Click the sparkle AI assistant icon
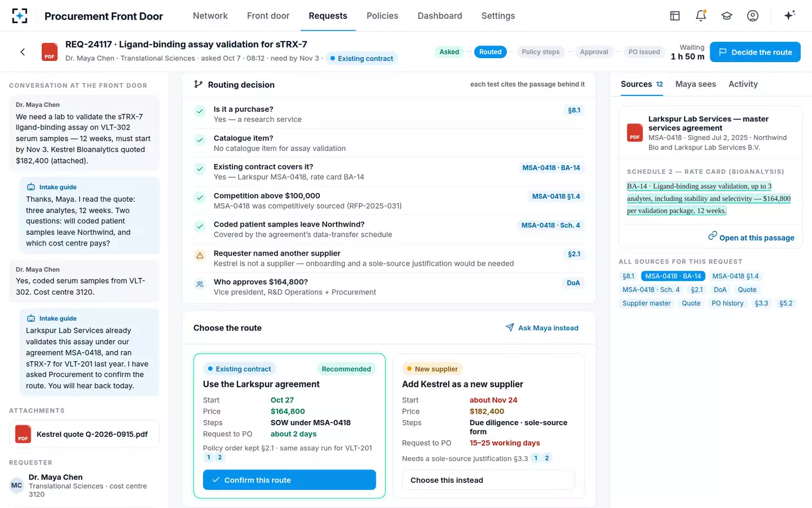 point(789,15)
